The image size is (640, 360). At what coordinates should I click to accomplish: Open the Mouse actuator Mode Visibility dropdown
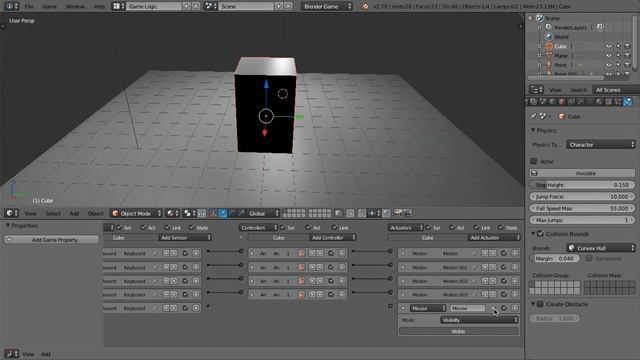(x=479, y=320)
